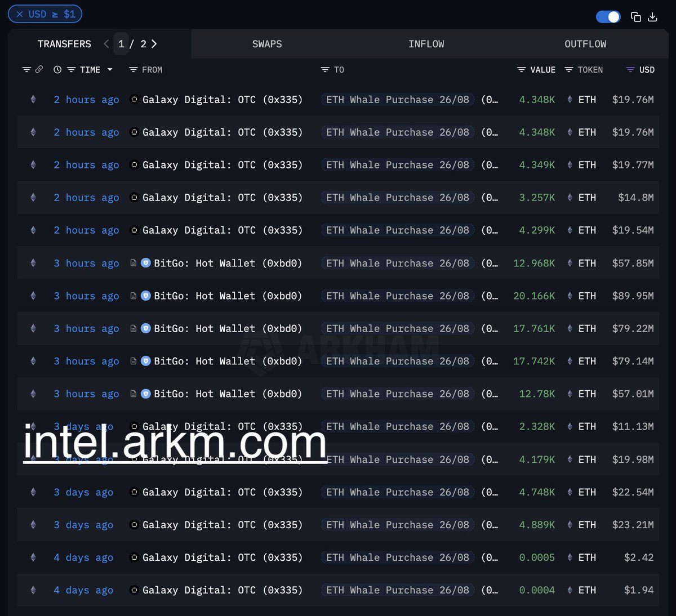Screen dimensions: 676x616
Task: Click the USD amount $19.77M
Action: (x=633, y=165)
